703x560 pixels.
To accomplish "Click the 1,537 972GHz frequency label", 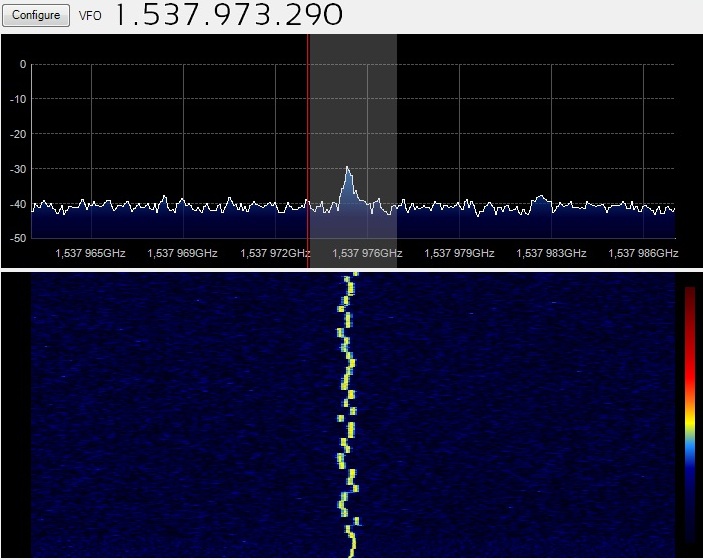I will point(275,253).
